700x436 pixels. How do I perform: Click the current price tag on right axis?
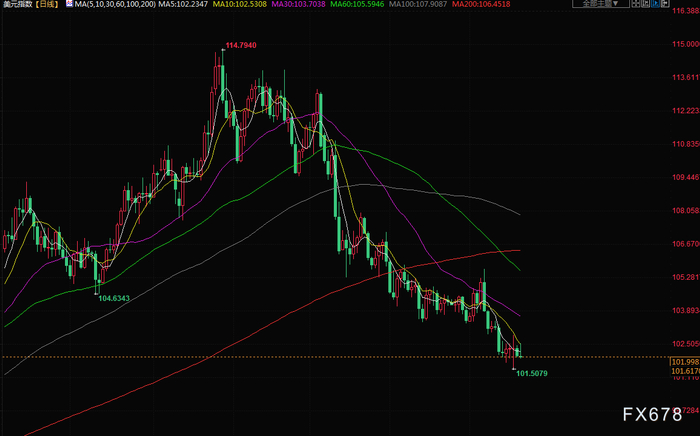point(685,362)
